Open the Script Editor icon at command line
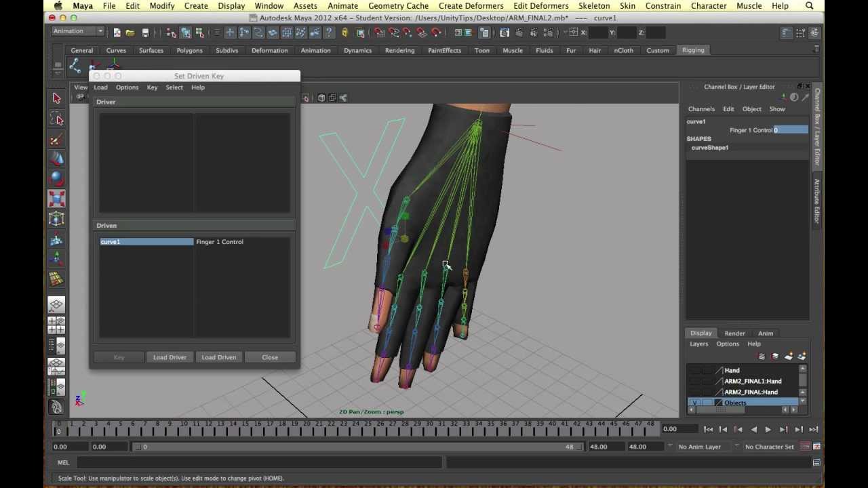The width and height of the screenshot is (868, 488). 816,462
